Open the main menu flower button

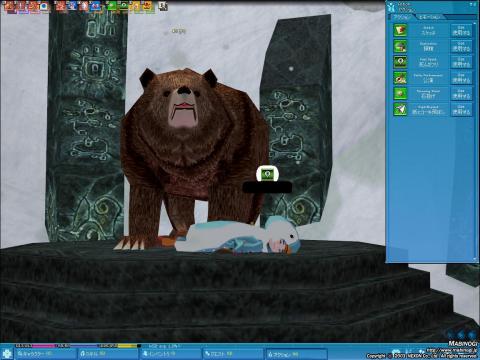pyautogui.click(x=6, y=354)
